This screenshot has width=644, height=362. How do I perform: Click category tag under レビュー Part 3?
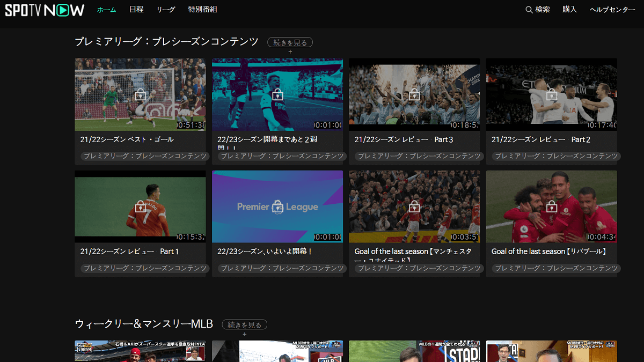point(419,156)
